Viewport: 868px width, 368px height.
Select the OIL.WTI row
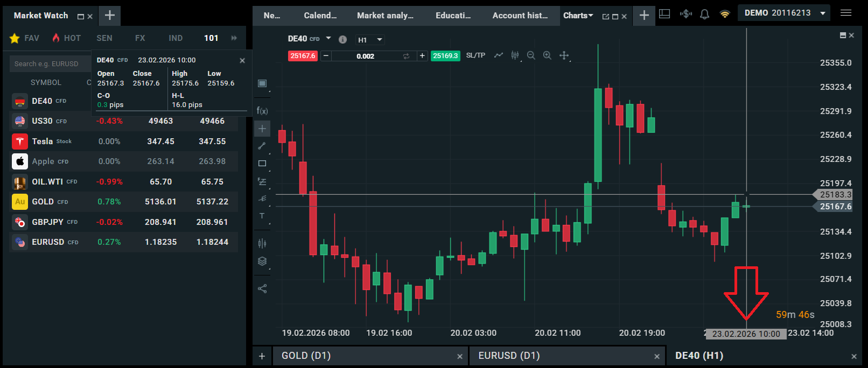(124, 182)
